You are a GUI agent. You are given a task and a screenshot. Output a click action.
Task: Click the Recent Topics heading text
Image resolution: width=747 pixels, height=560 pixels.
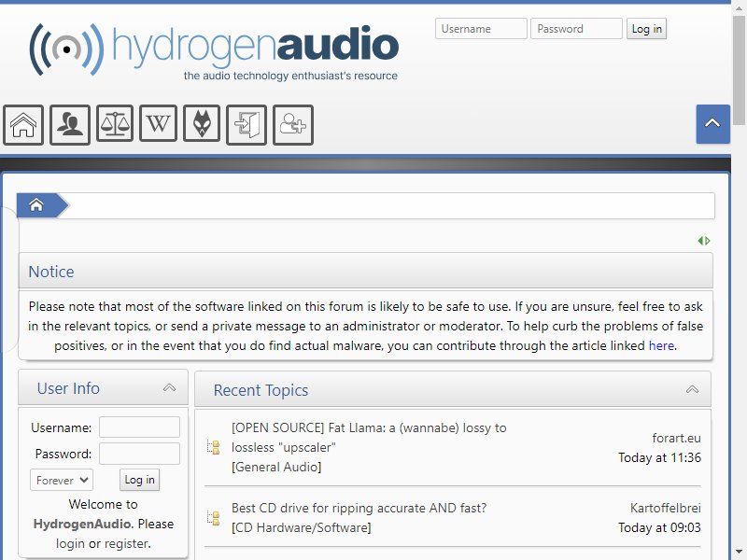pyautogui.click(x=261, y=390)
